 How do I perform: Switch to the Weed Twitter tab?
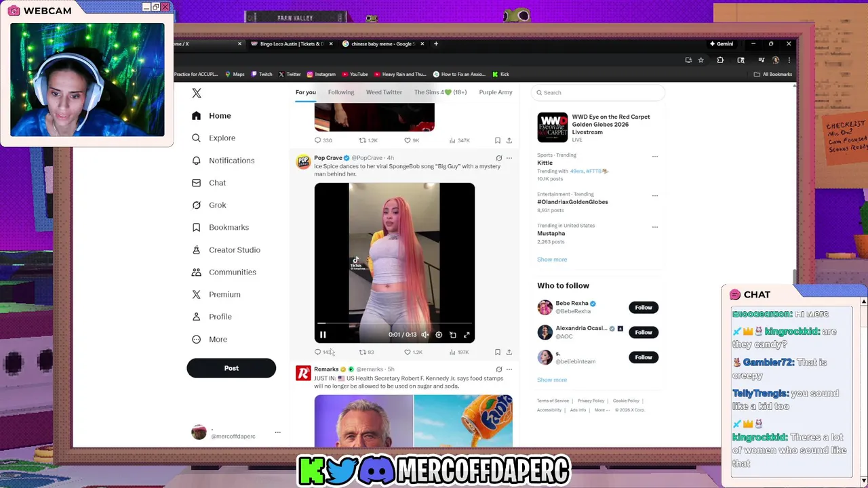click(384, 92)
